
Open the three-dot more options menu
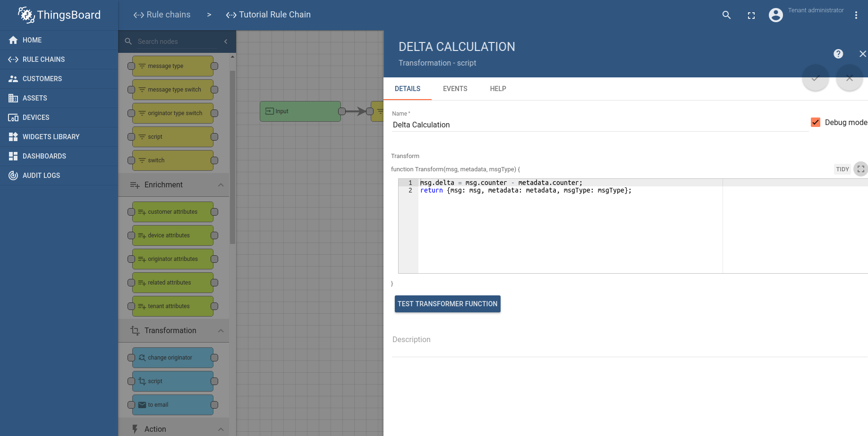pos(856,15)
